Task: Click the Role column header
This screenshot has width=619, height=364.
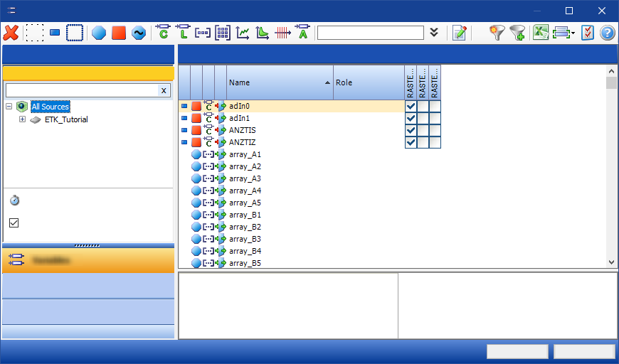Action: pos(363,82)
